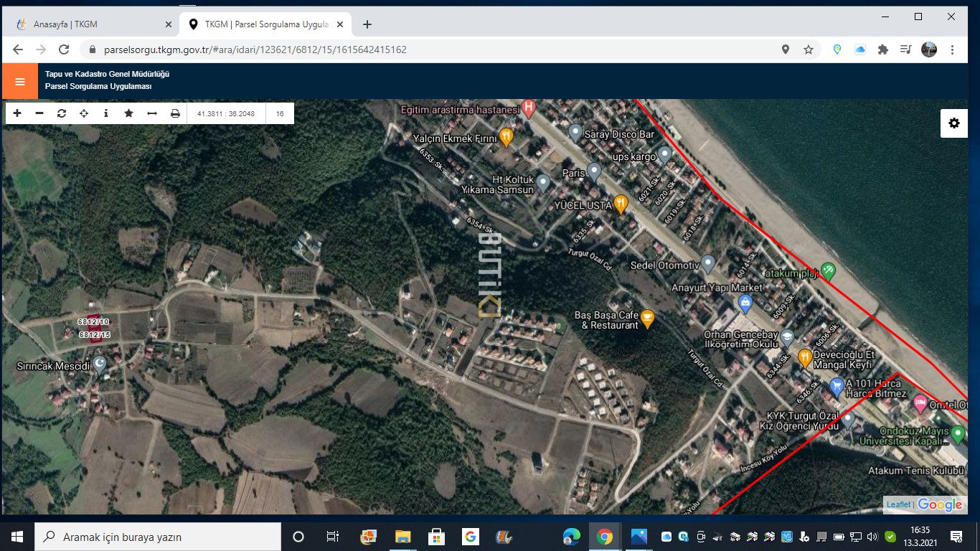Viewport: 980px width, 551px height.
Task: Click the pink hotel marker near Ontel
Action: tap(920, 404)
